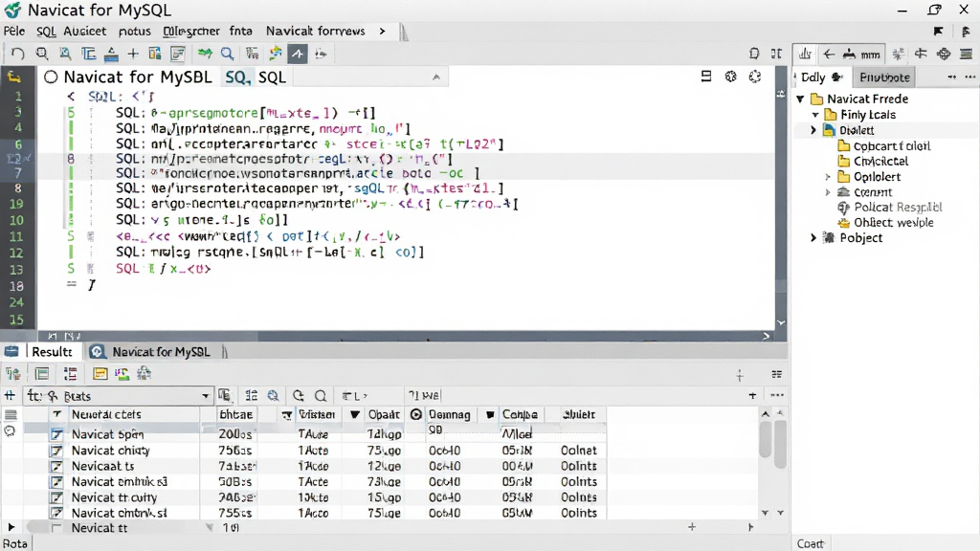This screenshot has height=551, width=980.
Task: Open the Vistan column sort dropdown arrow
Action: (354, 415)
